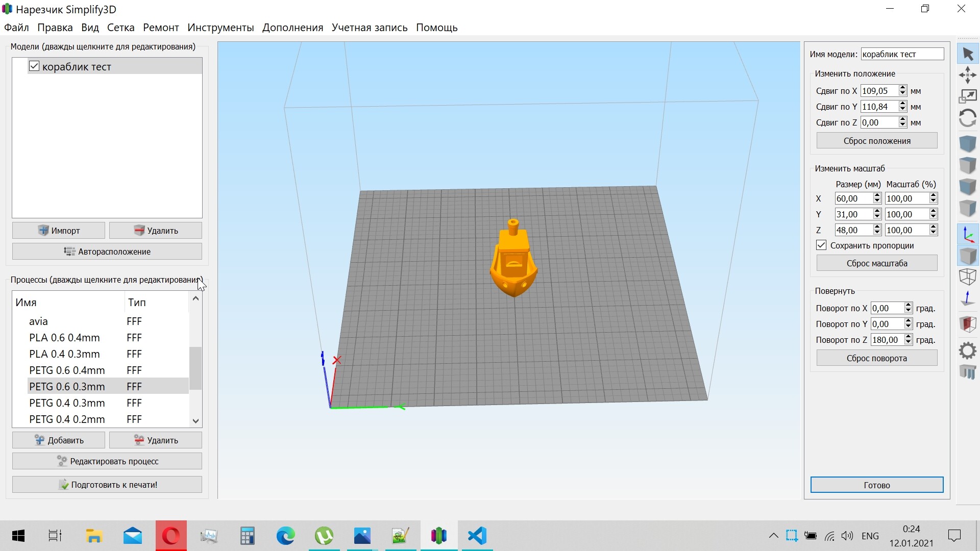Click the Сброс поворота button
980x551 pixels.
point(877,358)
